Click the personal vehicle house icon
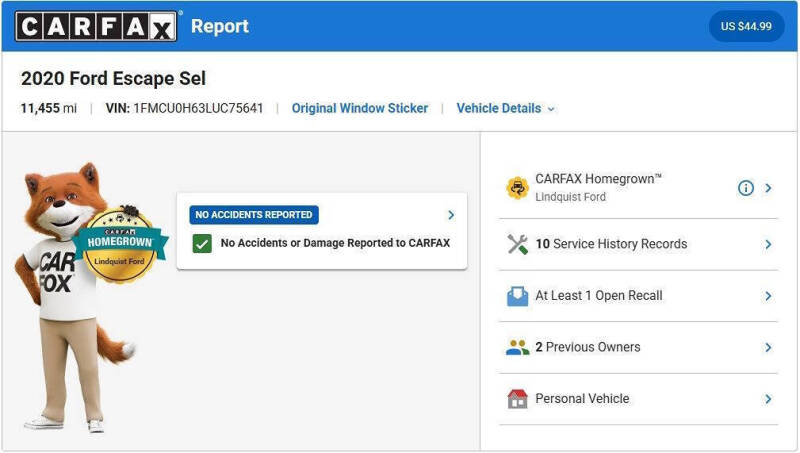This screenshot has width=800, height=453. click(517, 399)
